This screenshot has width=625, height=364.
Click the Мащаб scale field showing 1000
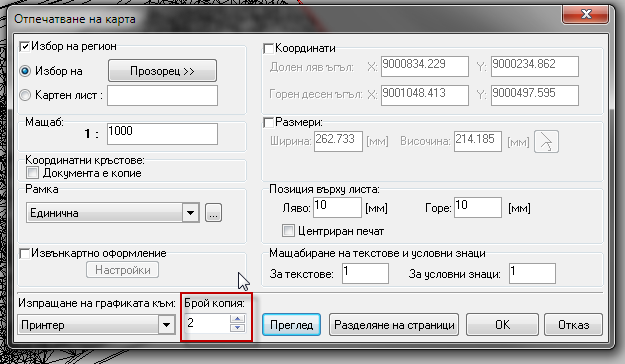(x=162, y=134)
